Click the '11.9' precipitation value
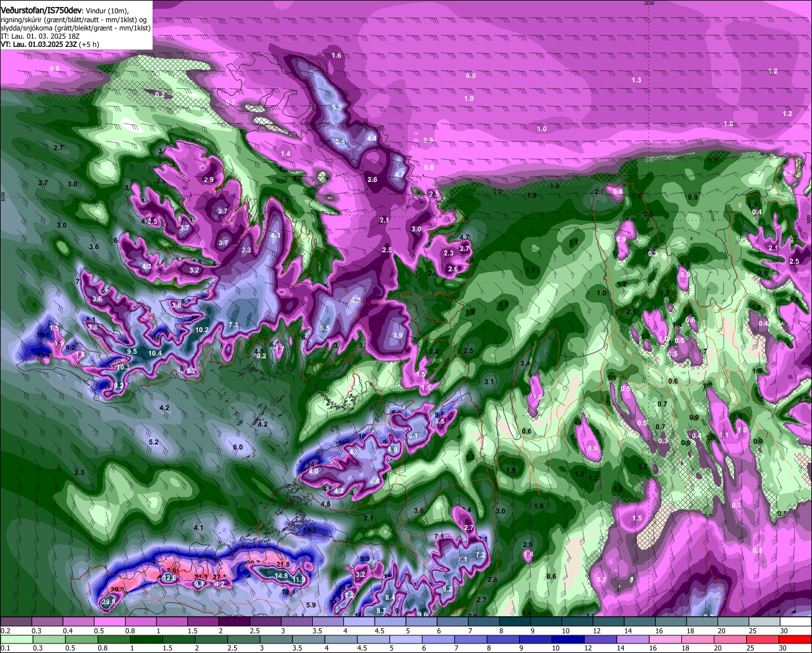The width and height of the screenshot is (812, 653). pos(300,579)
